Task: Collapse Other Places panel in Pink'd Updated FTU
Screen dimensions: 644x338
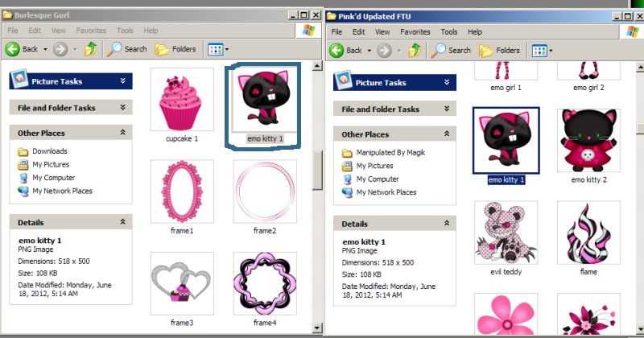Action: 447,134
